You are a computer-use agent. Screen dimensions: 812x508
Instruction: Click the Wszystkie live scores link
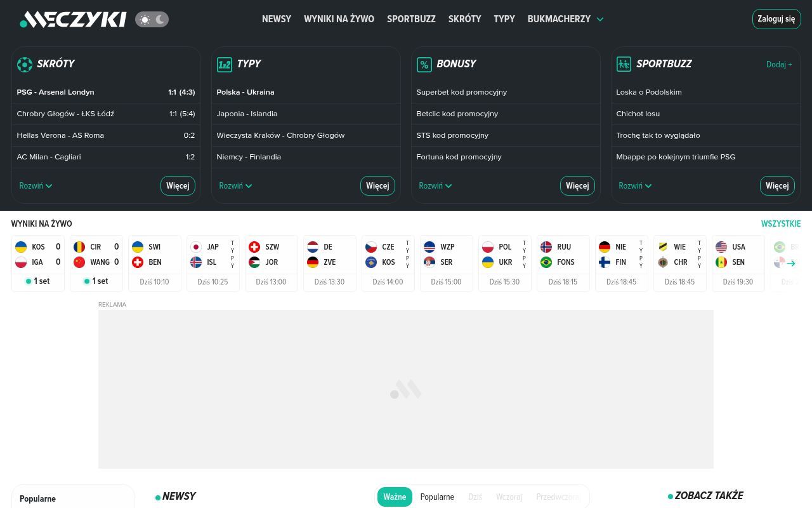click(x=781, y=224)
